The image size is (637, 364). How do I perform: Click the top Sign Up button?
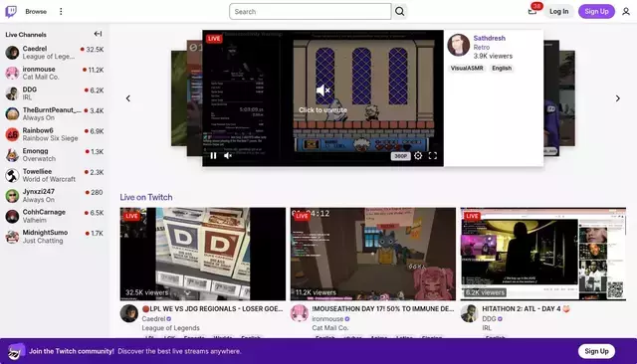coord(596,11)
